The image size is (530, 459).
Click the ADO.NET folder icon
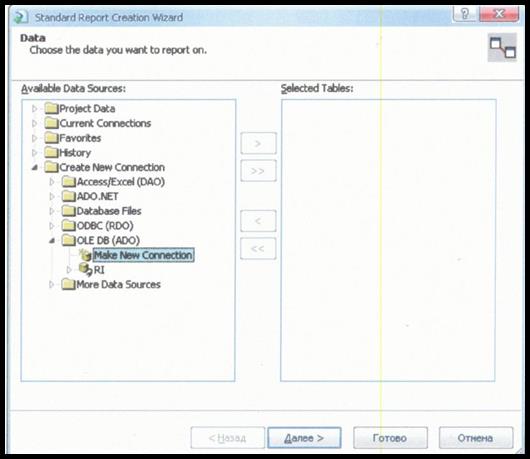pos(69,196)
